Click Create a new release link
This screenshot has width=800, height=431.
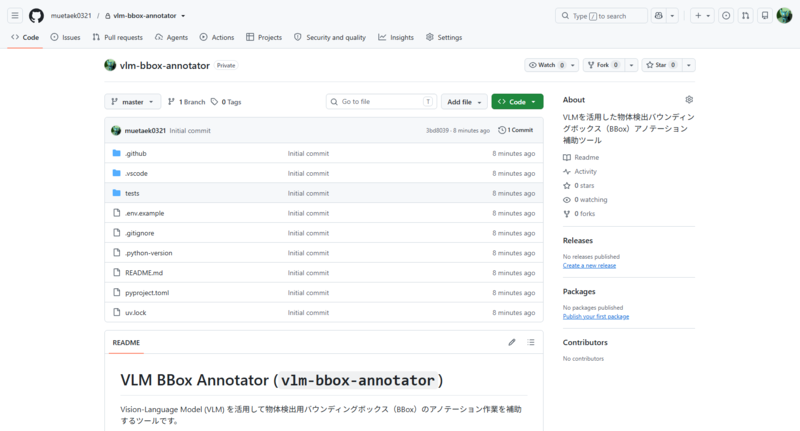pyautogui.click(x=589, y=265)
